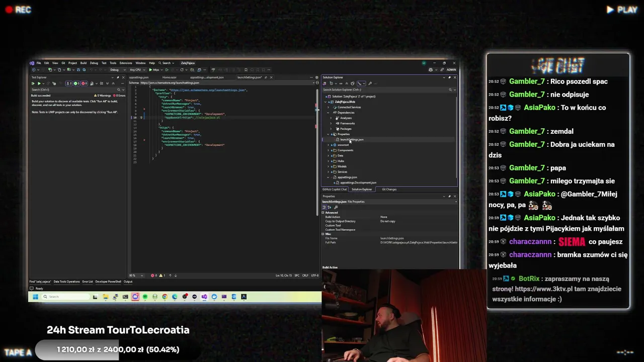Click the GitHub Copilot icon near ADMIN

click(431, 69)
